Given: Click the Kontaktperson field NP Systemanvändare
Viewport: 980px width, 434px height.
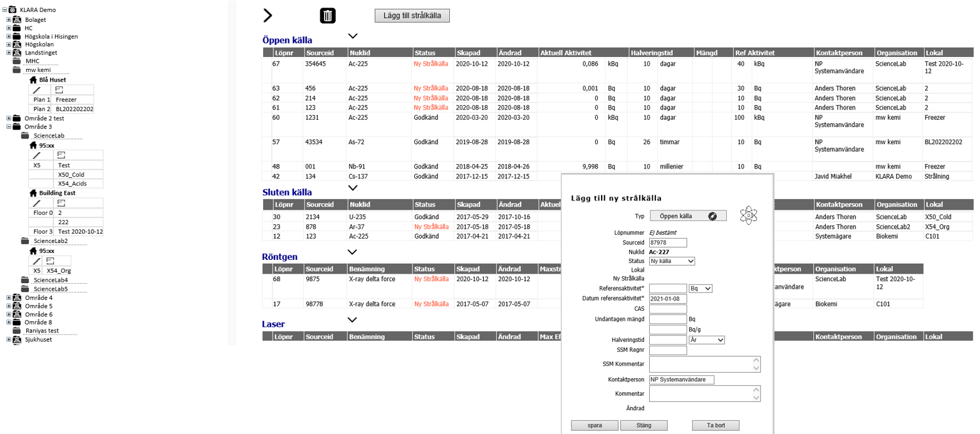Looking at the screenshot, I should coord(682,380).
